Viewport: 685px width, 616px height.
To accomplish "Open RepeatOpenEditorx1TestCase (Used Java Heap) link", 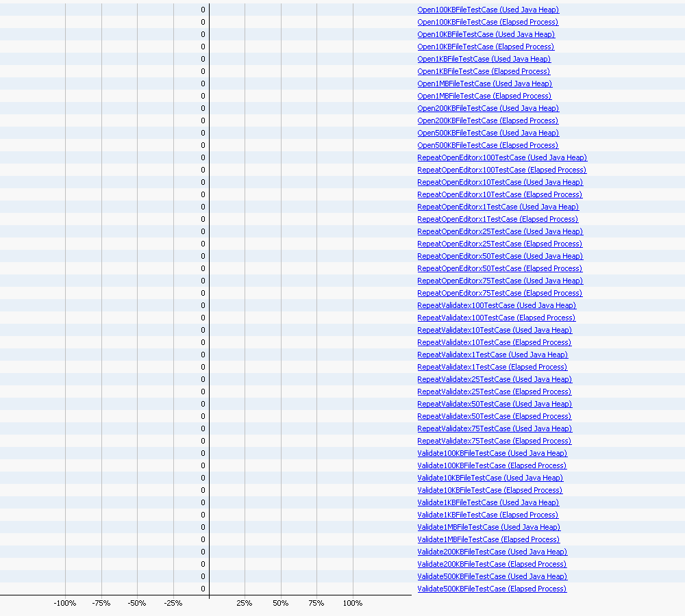I will (498, 207).
